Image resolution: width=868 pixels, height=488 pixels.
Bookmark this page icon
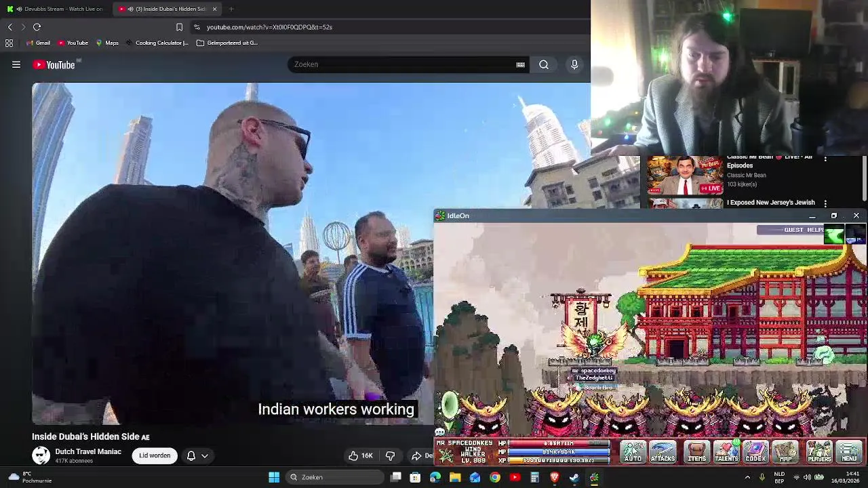pos(179,27)
